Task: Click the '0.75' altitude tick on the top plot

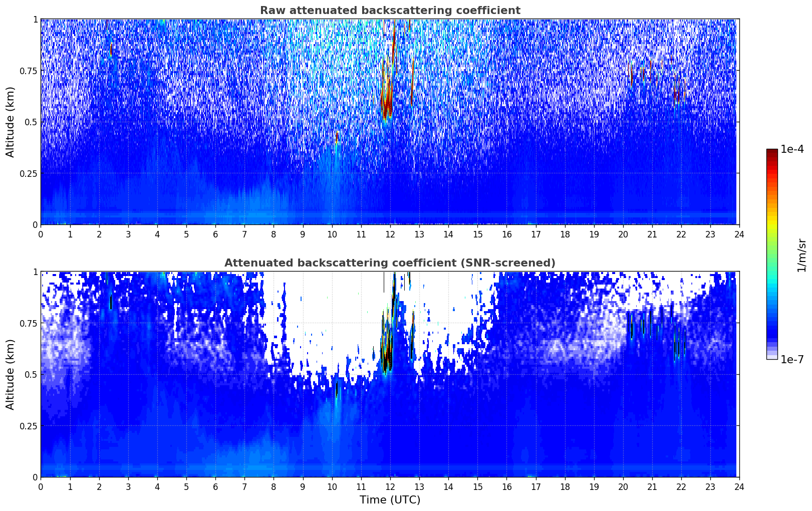Action: tap(29, 71)
